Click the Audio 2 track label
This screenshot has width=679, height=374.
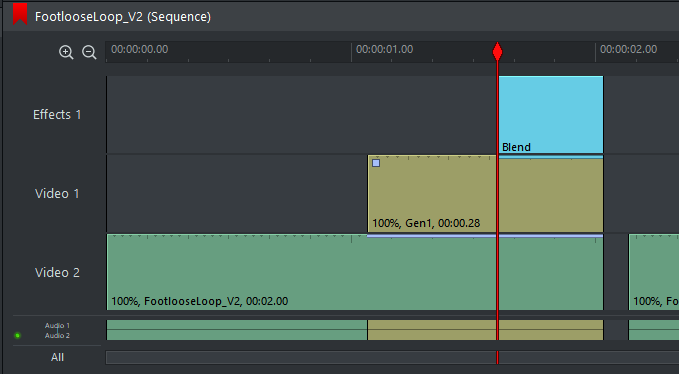tap(57, 335)
